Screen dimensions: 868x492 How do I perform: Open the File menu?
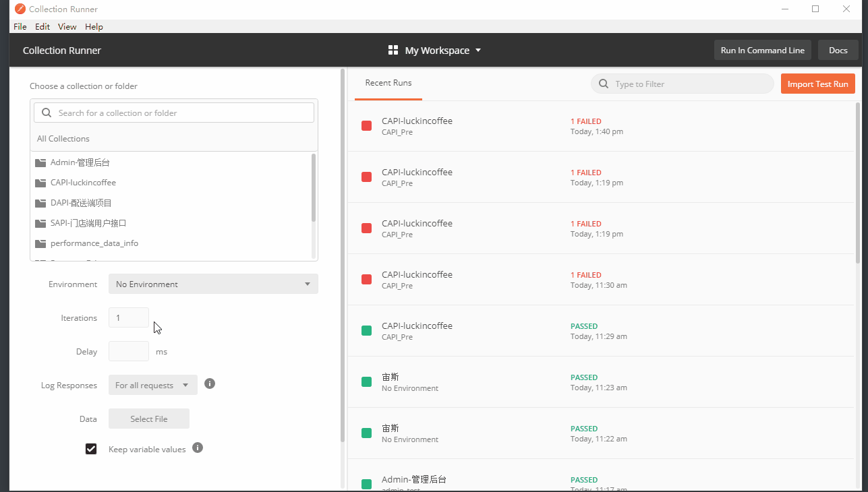pos(20,26)
